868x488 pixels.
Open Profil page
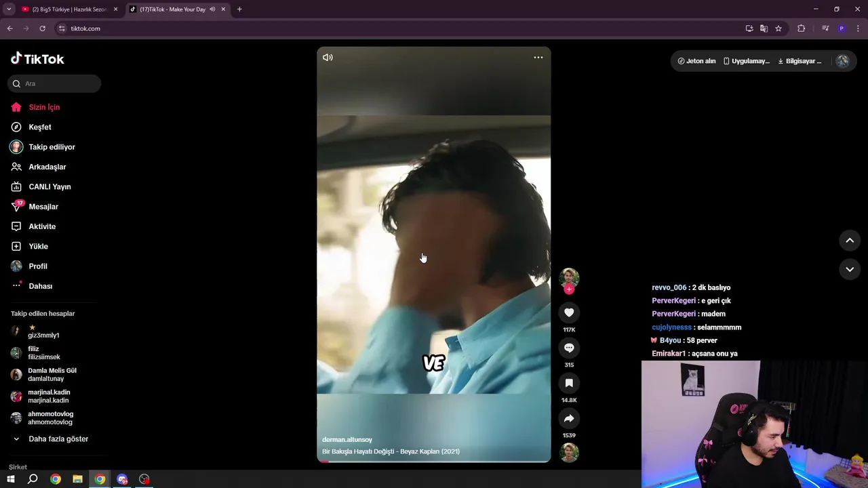[x=38, y=266]
